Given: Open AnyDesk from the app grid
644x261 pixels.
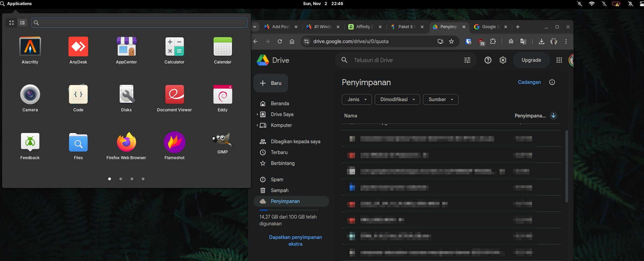Looking at the screenshot, I should click(x=78, y=47).
